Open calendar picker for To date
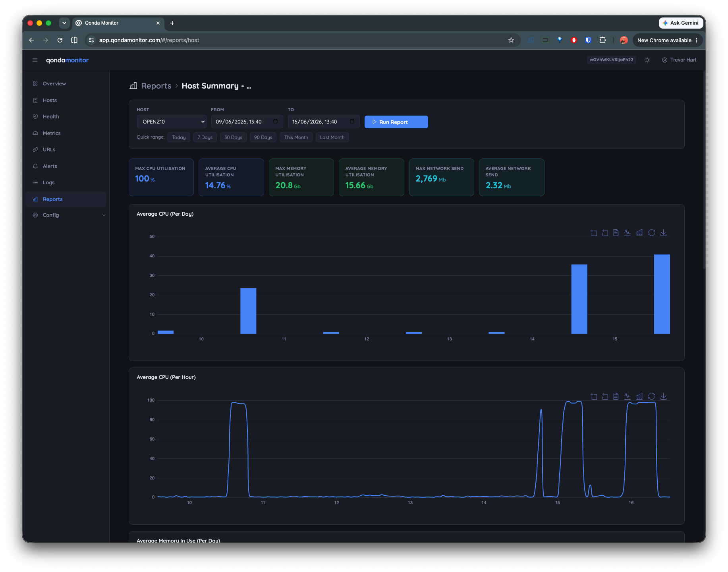The image size is (728, 572). (352, 122)
